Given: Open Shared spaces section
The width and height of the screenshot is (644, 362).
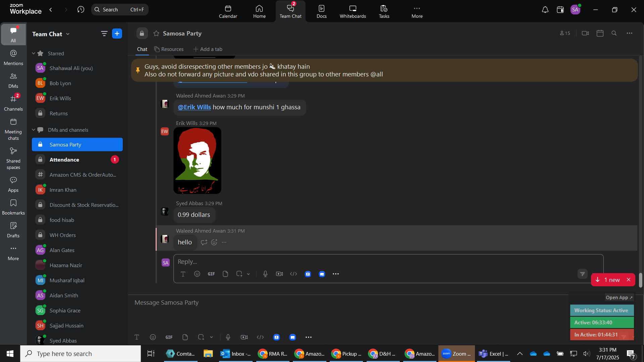Looking at the screenshot, I should point(13,159).
